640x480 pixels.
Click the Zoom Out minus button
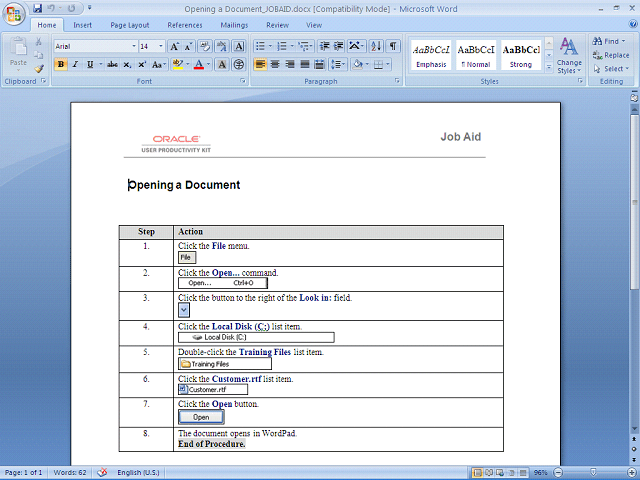pyautogui.click(x=558, y=473)
